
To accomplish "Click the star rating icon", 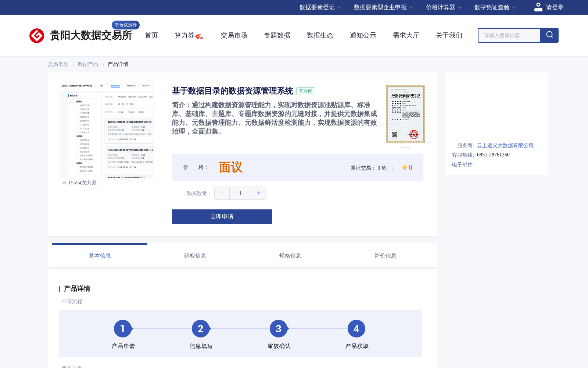I will (x=405, y=167).
